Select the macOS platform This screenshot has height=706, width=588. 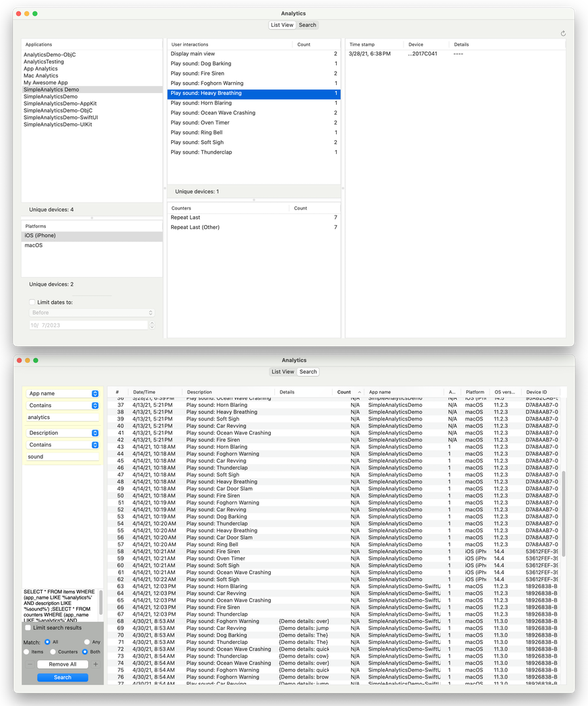[92, 245]
